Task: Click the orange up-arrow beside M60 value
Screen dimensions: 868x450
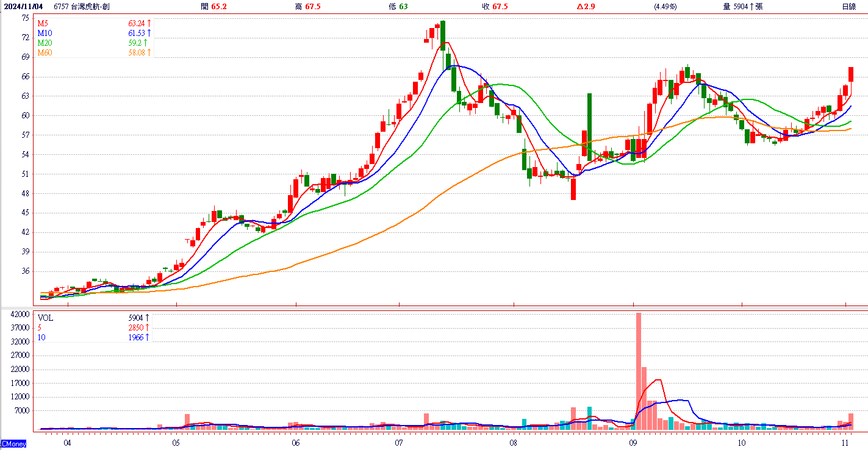Action: (x=149, y=53)
